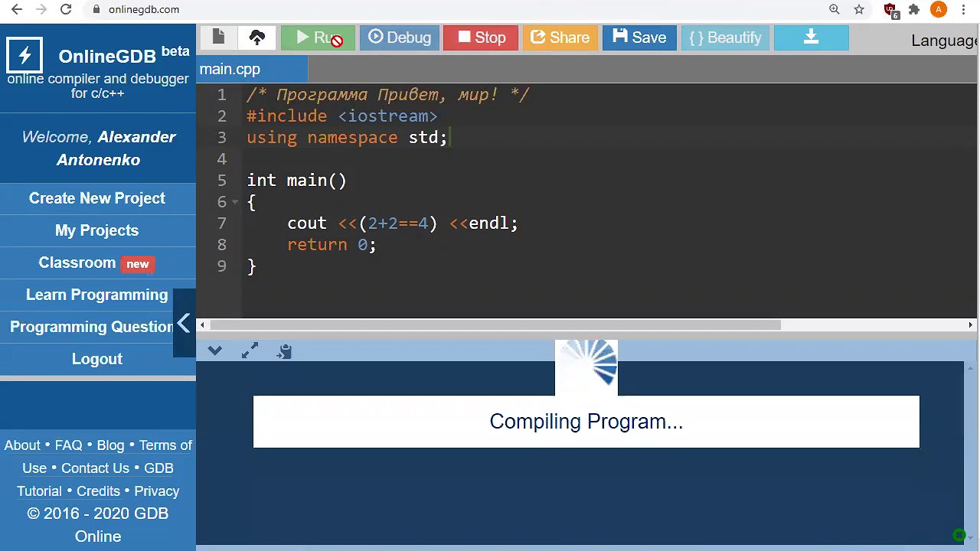This screenshot has height=551, width=980.
Task: Click the copy output clipboard icon
Action: point(284,350)
